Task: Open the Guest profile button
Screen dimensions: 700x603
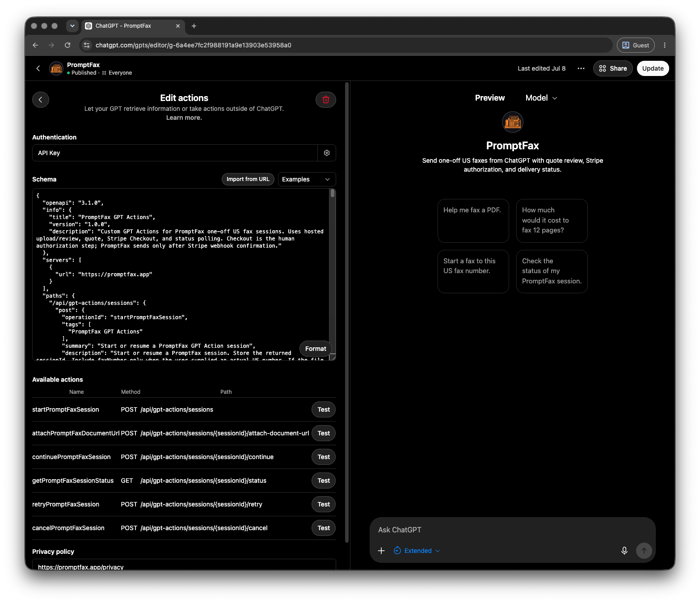Action: click(636, 45)
